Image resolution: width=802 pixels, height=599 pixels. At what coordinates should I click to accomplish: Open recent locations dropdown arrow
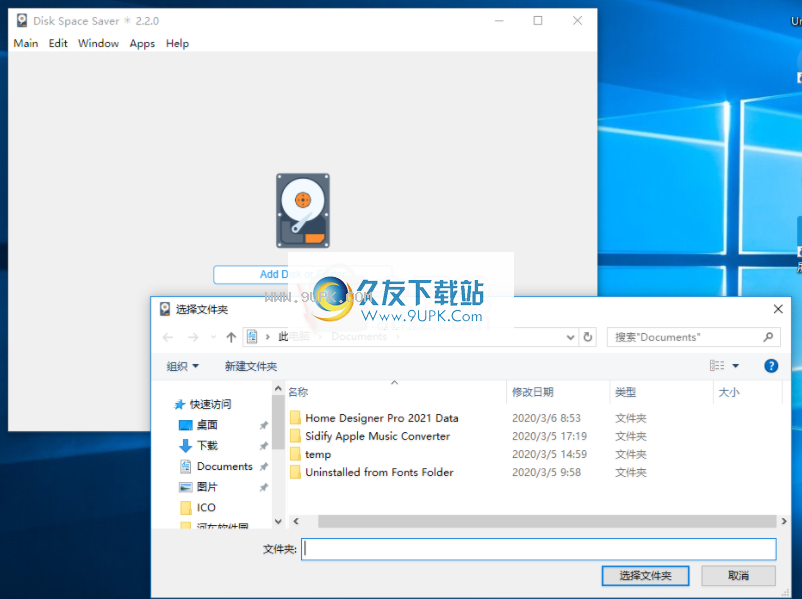(x=213, y=337)
